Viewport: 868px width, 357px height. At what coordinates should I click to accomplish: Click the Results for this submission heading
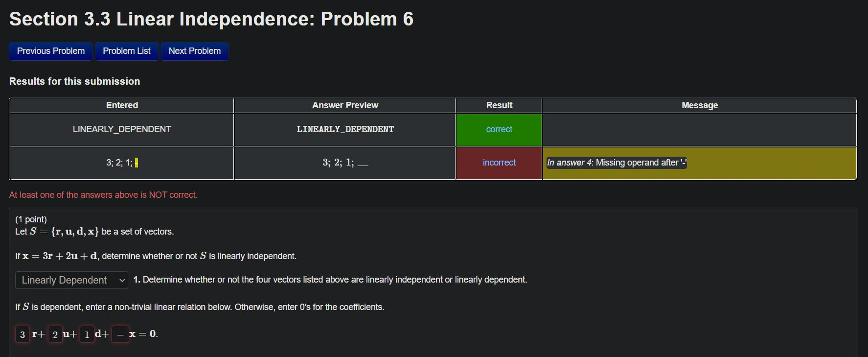(74, 81)
